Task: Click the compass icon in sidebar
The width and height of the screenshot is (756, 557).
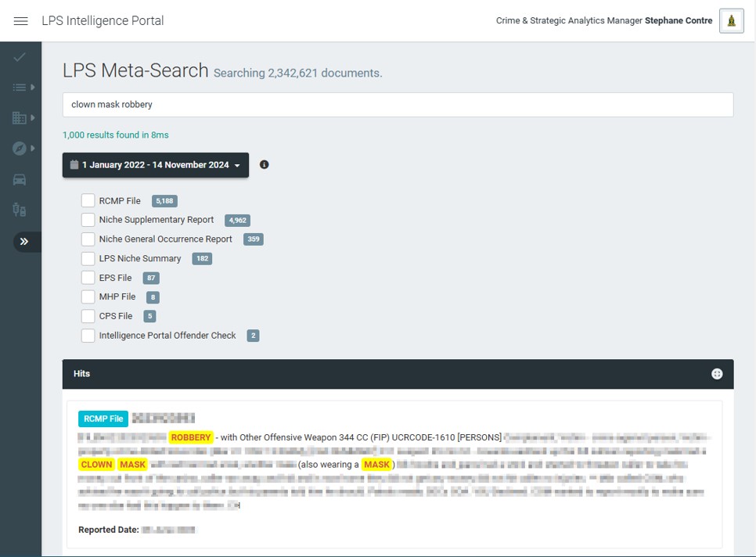Action: click(x=20, y=149)
